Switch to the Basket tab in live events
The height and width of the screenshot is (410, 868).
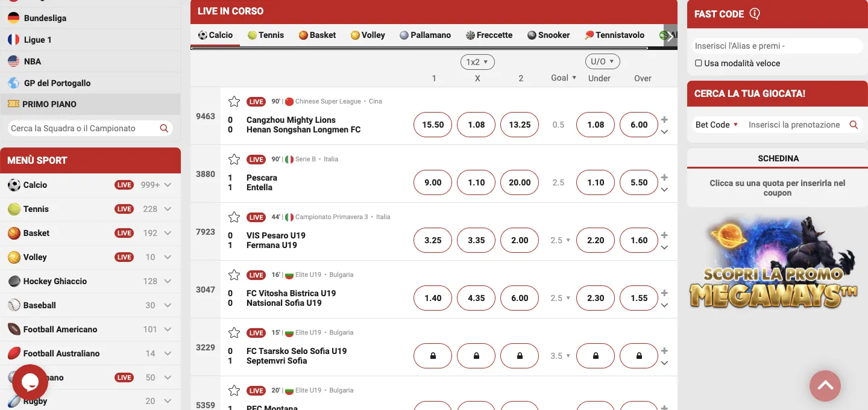tap(316, 35)
